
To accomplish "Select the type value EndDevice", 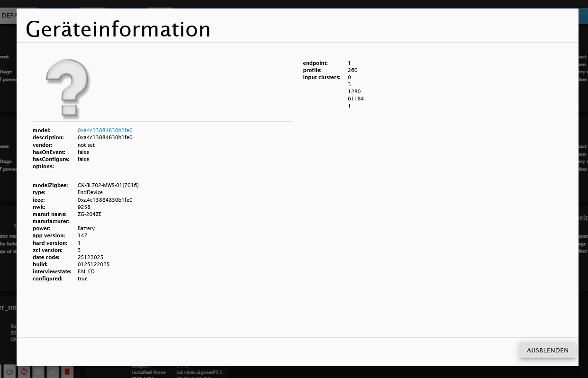I will click(90, 192).
